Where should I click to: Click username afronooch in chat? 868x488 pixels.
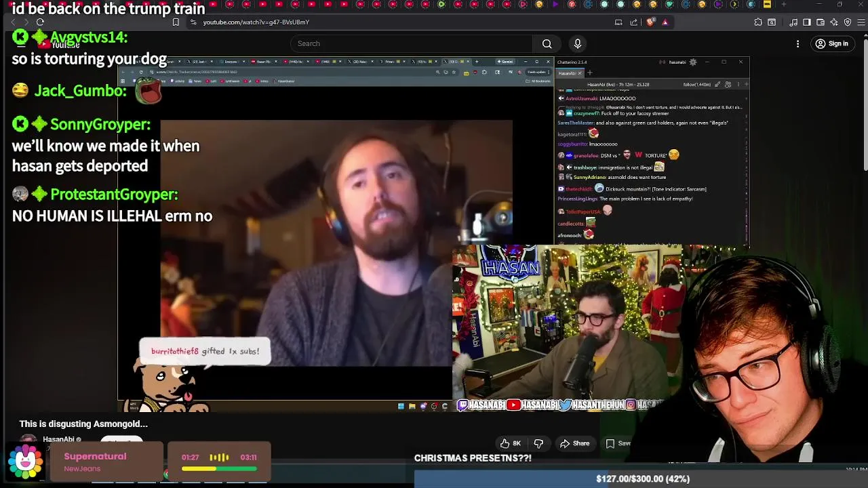coord(570,235)
